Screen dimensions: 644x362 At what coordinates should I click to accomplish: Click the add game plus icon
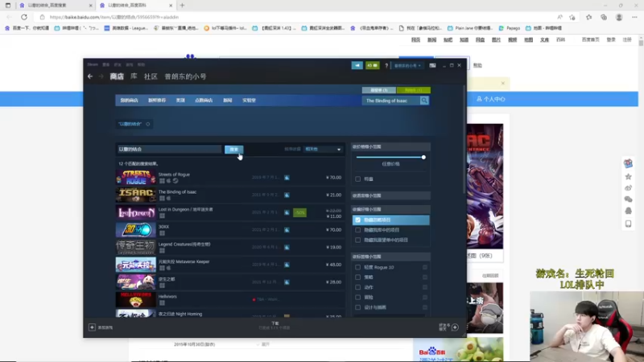pos(92,327)
